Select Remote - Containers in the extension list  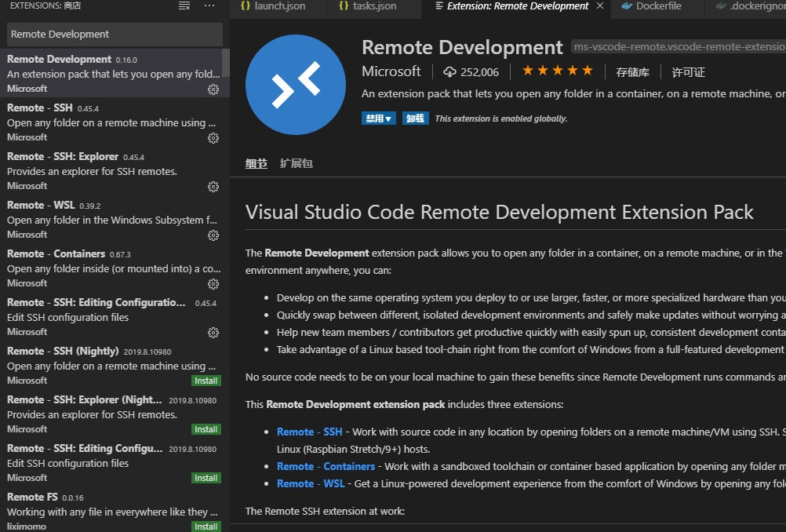(115, 268)
